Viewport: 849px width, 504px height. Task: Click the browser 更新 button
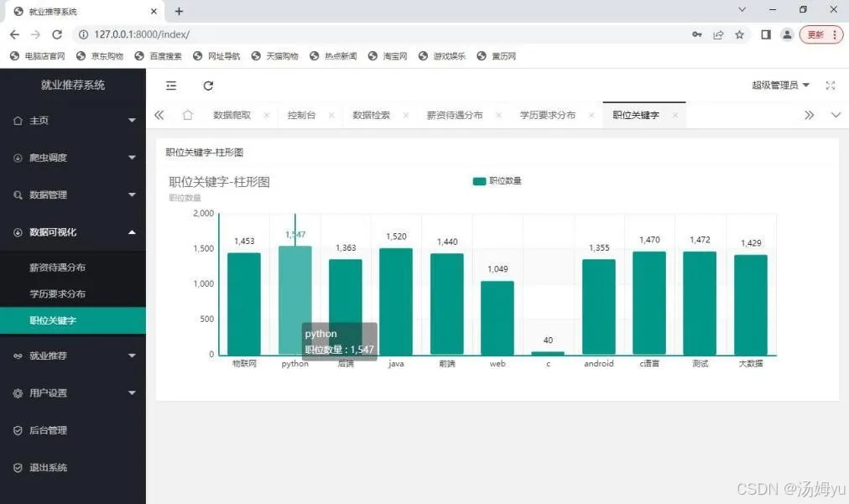[820, 34]
